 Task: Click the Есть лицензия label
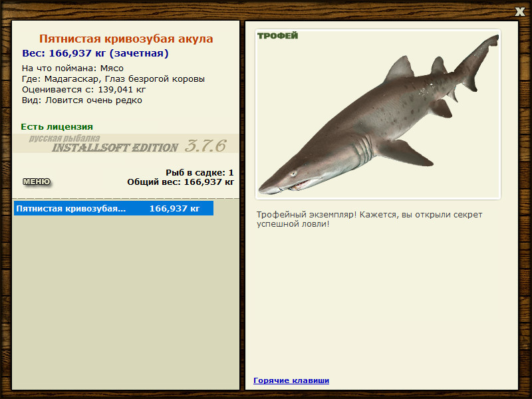(x=57, y=127)
